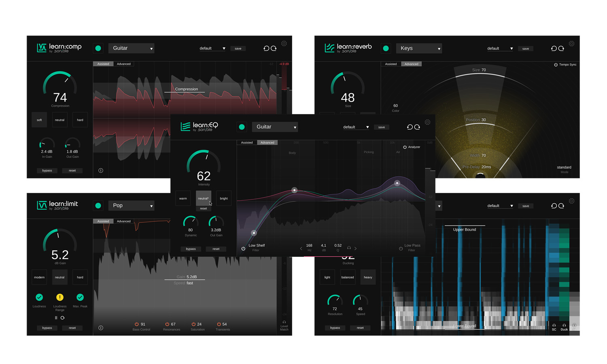
Task: Click redo arrow in learn:EQ window
Action: click(x=417, y=127)
